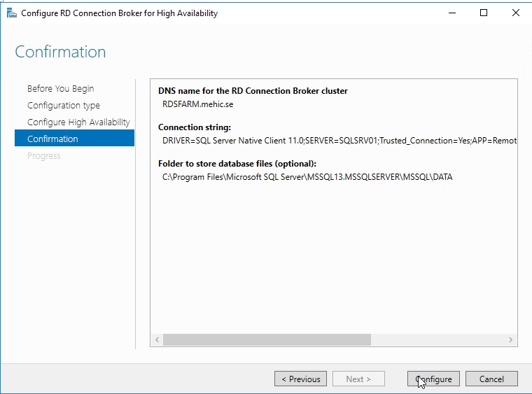Select the highlighted Confirmation step in sidebar

pos(52,139)
